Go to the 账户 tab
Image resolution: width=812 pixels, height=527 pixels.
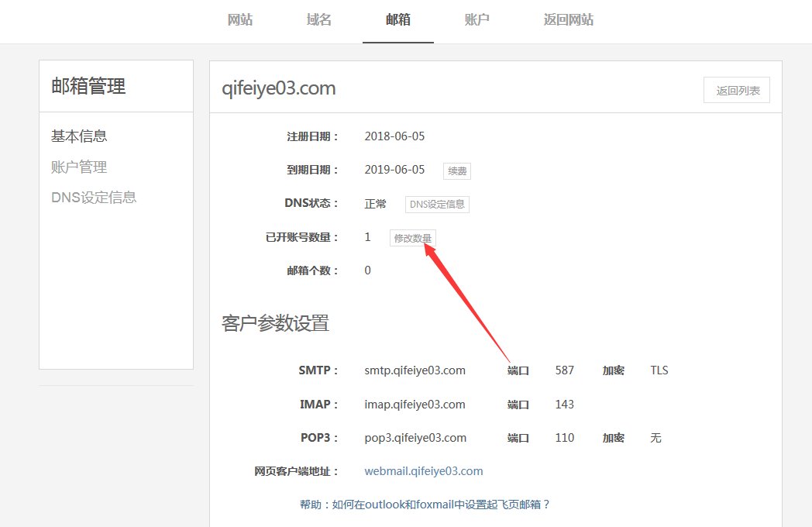coord(477,20)
